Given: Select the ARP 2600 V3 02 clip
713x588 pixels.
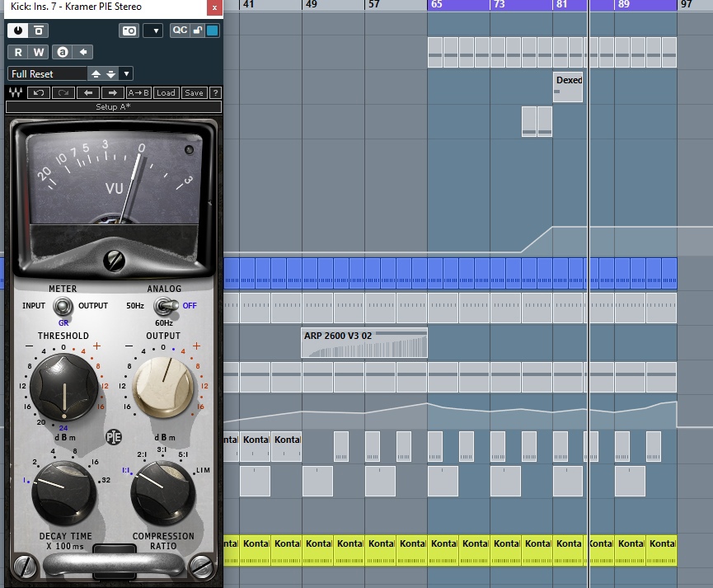Looking at the screenshot, I should coord(364,343).
